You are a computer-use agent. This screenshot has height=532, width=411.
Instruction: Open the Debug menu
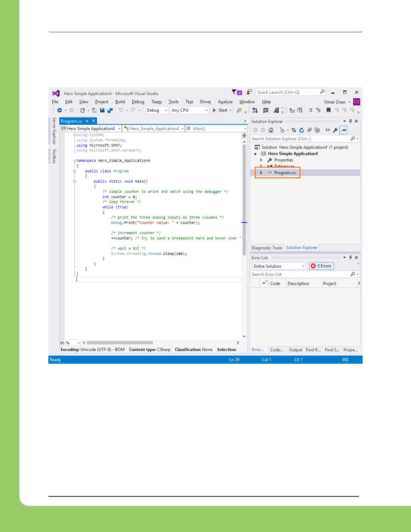(x=138, y=102)
